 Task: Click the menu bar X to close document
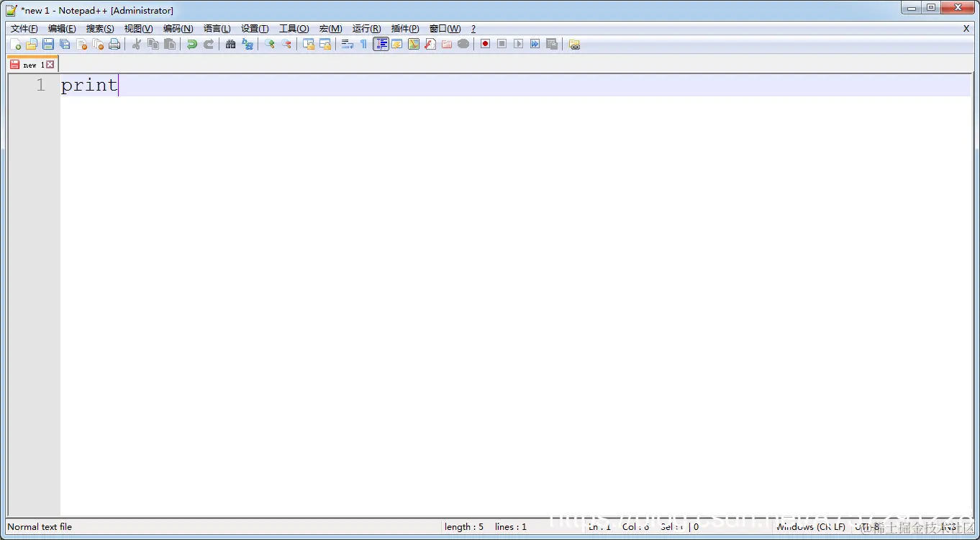click(966, 29)
